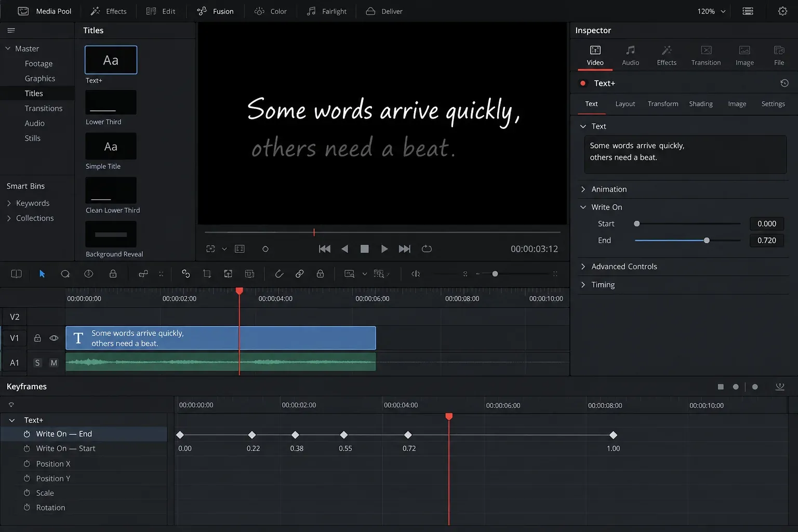The width and height of the screenshot is (798, 532).
Task: Open the 120% zoom dropdown
Action: tap(711, 11)
